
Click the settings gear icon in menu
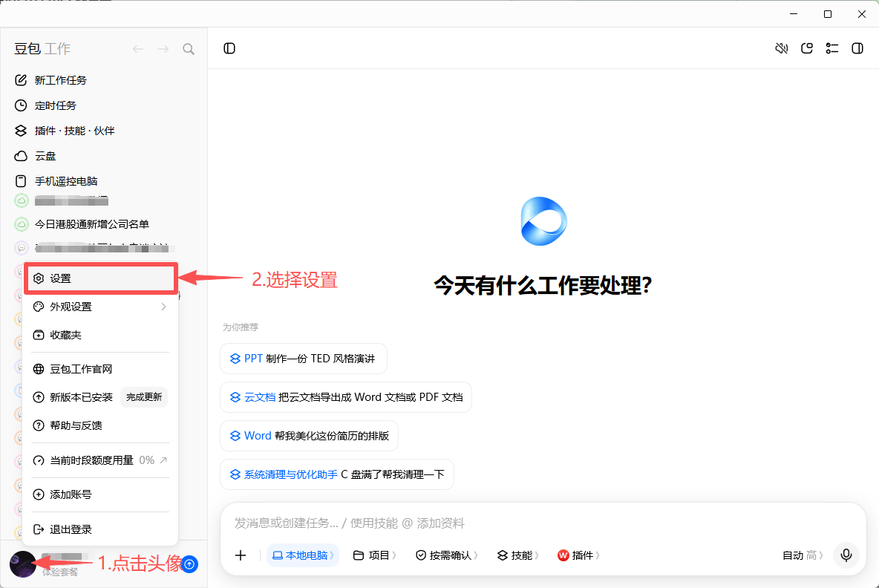click(x=39, y=278)
